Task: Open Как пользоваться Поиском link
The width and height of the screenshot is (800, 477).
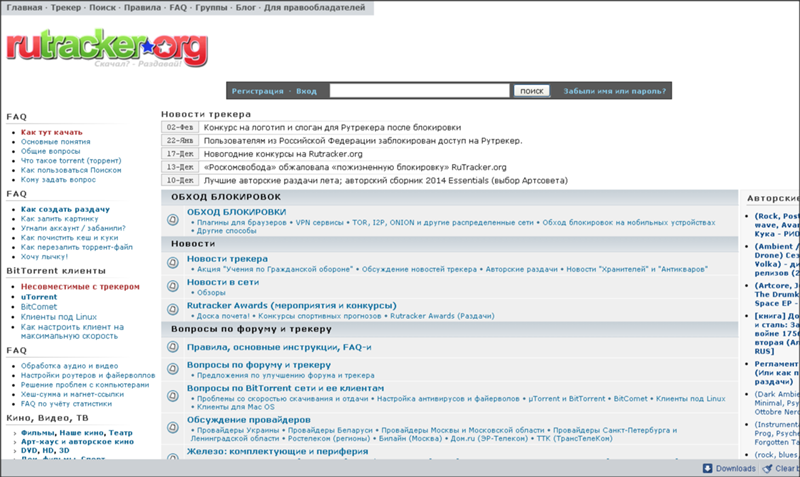Action: 71,170
